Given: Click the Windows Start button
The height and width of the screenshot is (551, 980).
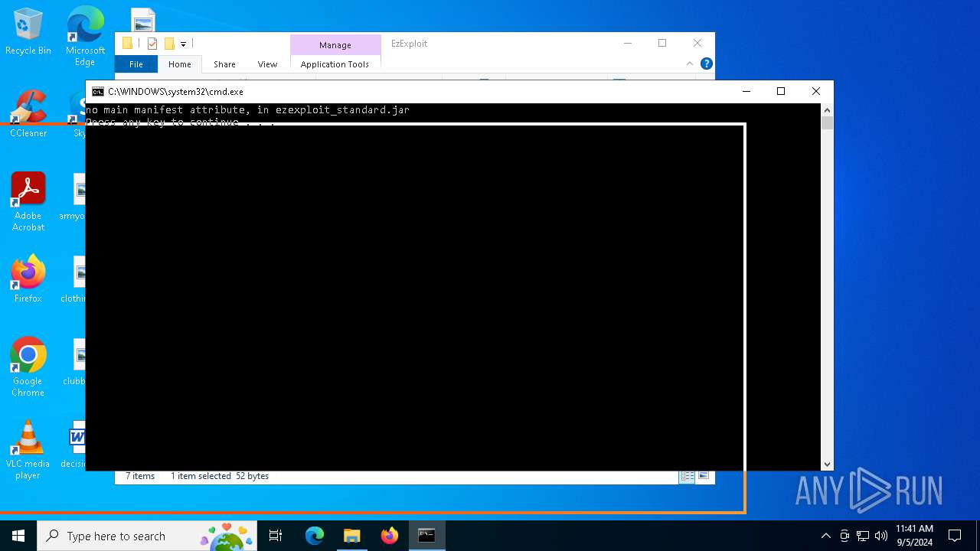Looking at the screenshot, I should tap(18, 536).
